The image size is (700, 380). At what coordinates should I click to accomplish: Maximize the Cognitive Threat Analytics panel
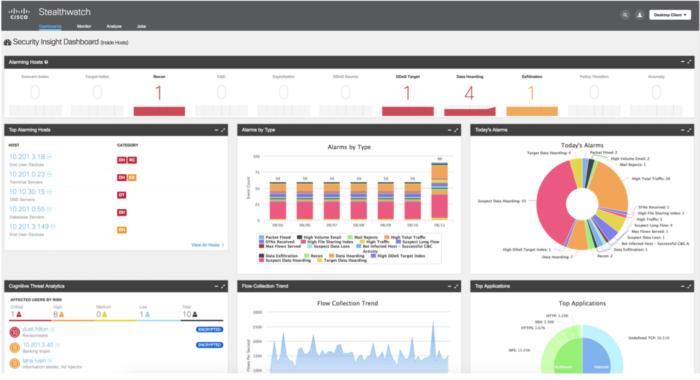223,286
